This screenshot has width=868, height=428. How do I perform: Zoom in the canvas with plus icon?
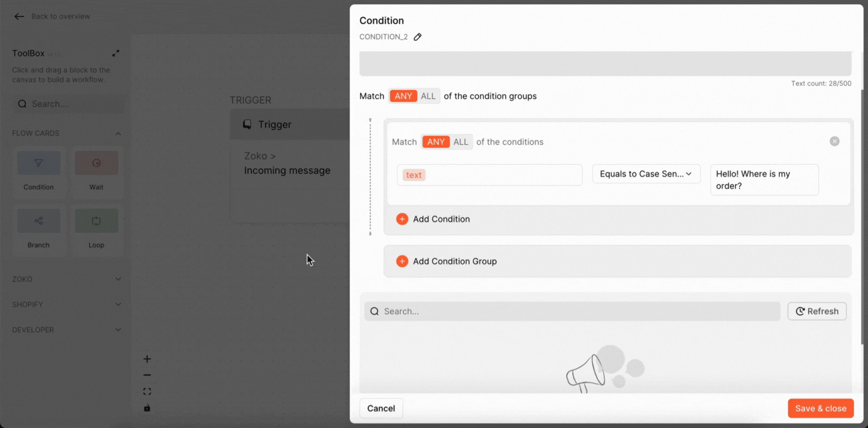147,359
